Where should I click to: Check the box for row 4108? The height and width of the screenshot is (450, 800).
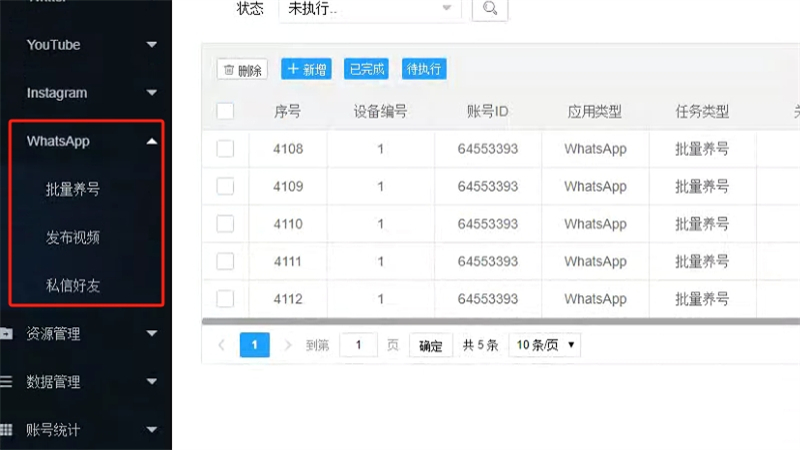[x=225, y=149]
